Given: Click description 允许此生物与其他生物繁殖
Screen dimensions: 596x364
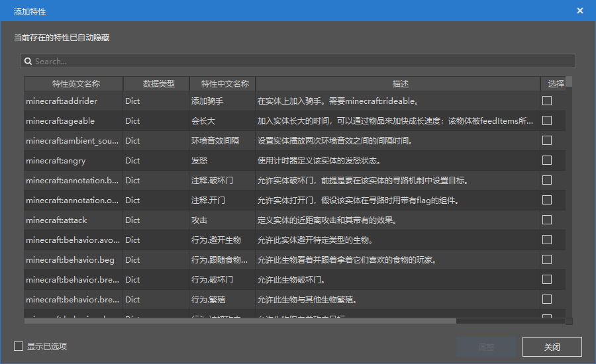Looking at the screenshot, I should pyautogui.click(x=398, y=299).
